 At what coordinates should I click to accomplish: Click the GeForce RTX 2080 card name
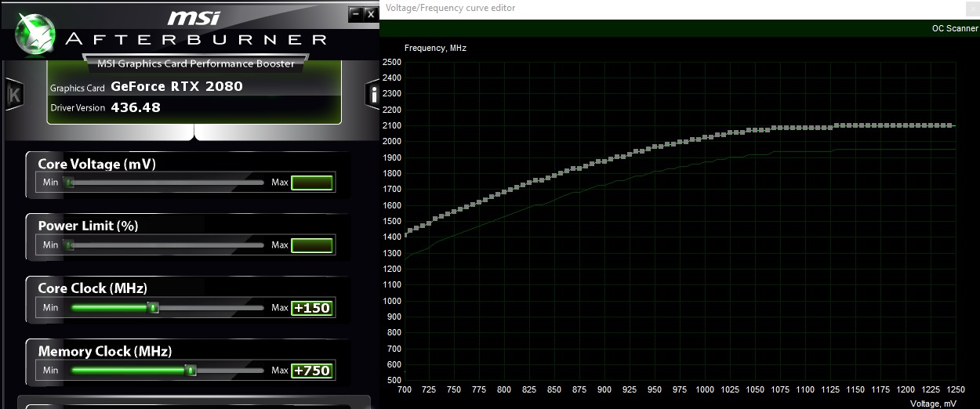(x=176, y=86)
